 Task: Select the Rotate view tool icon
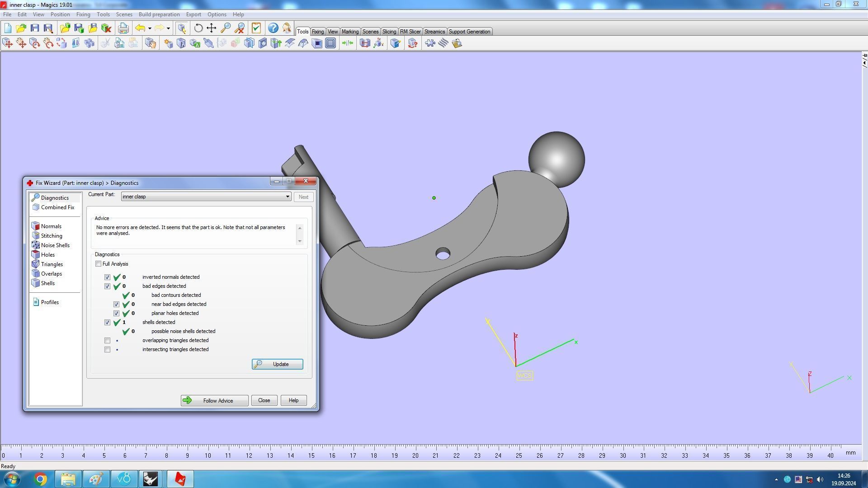click(198, 28)
